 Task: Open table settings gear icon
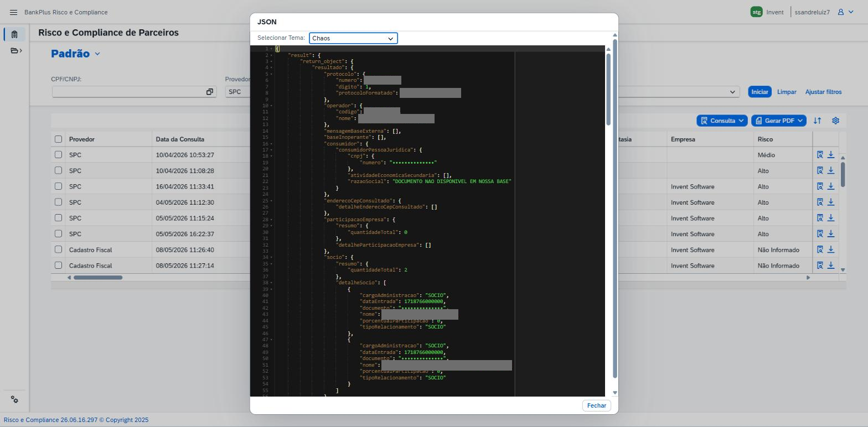[x=835, y=121]
